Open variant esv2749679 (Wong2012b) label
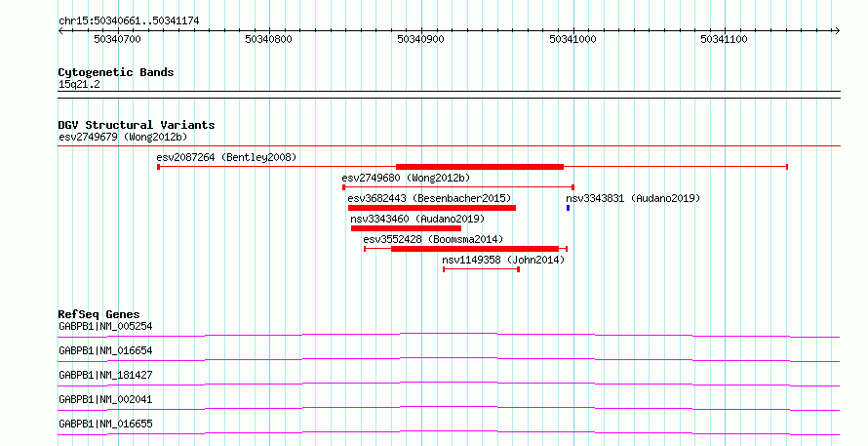Viewport: 868px width, 446px height. pyautogui.click(x=123, y=137)
